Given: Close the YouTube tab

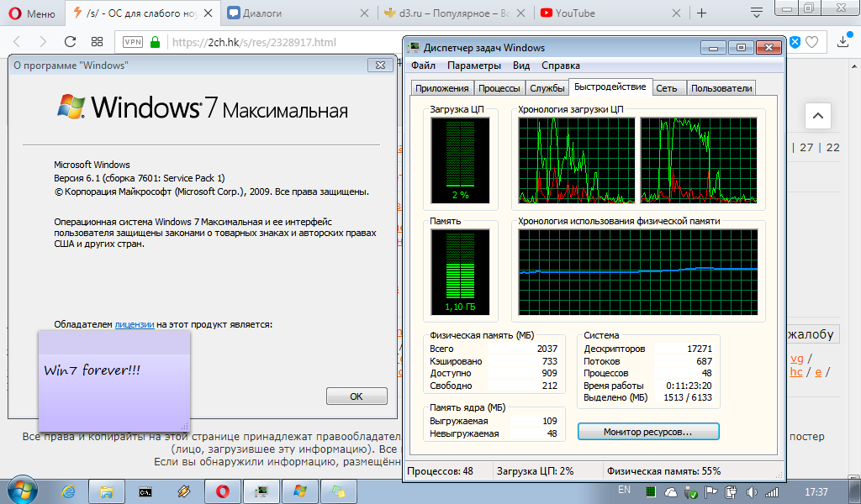Looking at the screenshot, I should click(677, 13).
